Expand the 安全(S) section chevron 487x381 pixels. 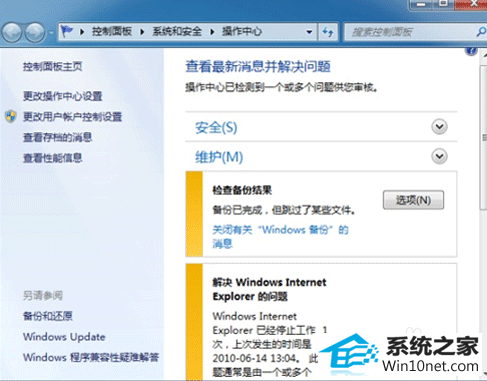(439, 127)
